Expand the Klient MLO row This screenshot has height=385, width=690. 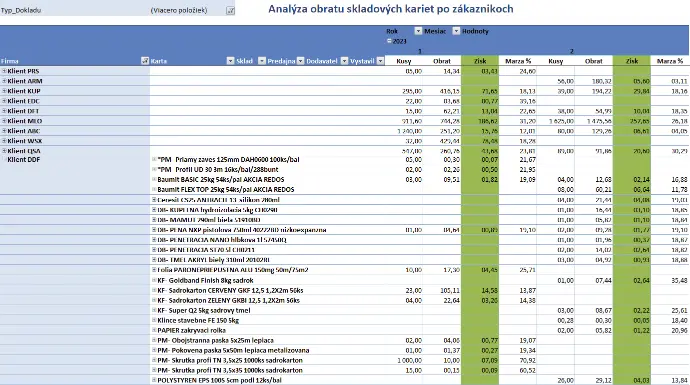pos(4,121)
